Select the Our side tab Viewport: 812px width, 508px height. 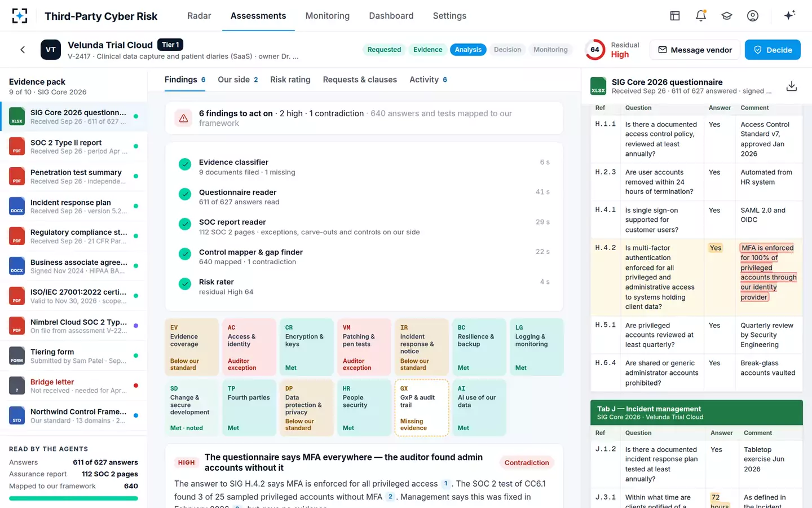pos(238,80)
